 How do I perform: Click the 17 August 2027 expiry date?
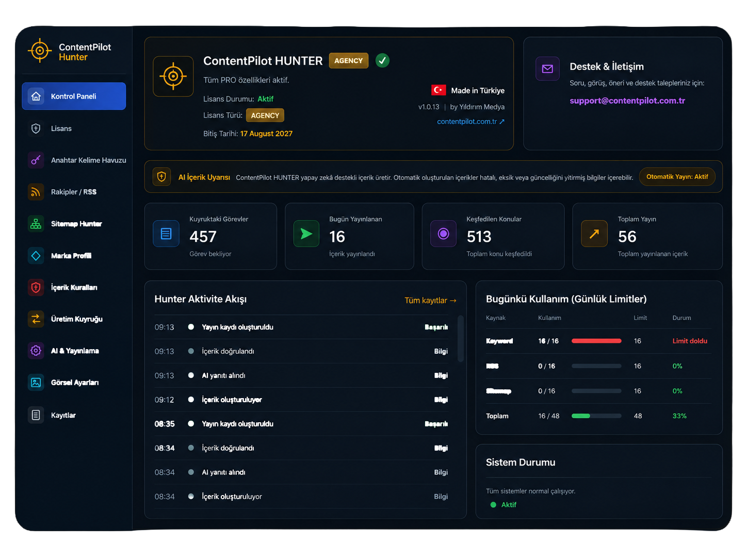266,134
